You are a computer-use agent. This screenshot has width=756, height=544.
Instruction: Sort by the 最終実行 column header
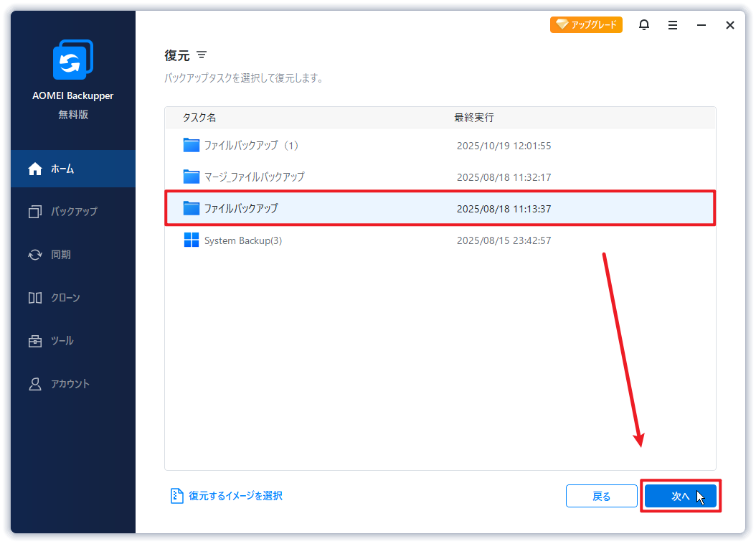(x=473, y=117)
